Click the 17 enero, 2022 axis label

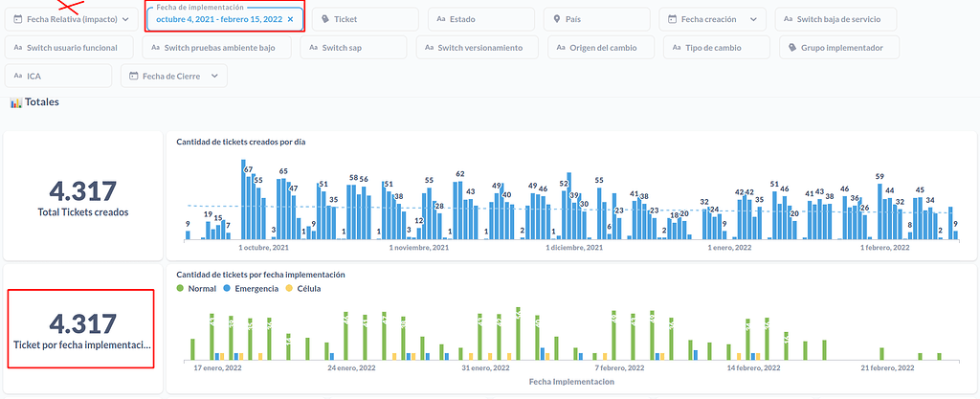(x=217, y=367)
